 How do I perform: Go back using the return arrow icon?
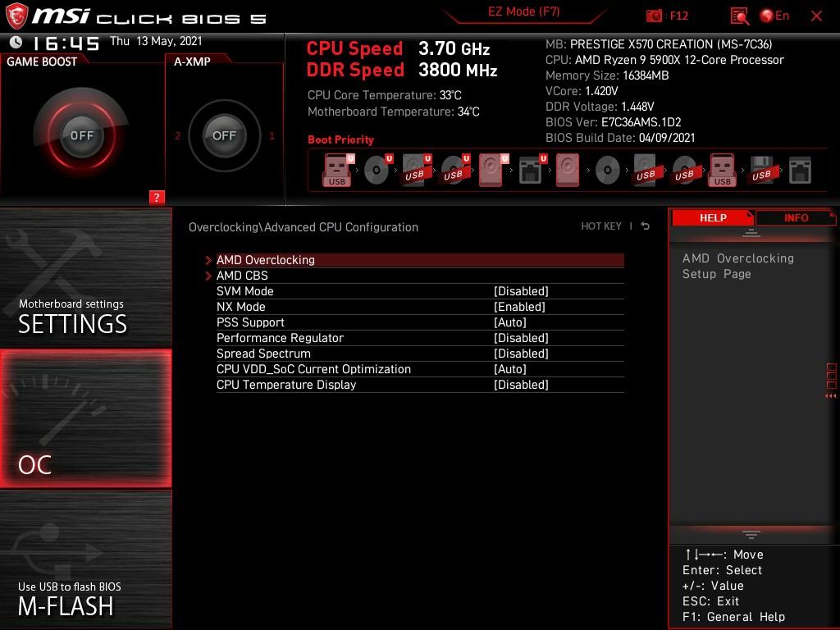[646, 226]
